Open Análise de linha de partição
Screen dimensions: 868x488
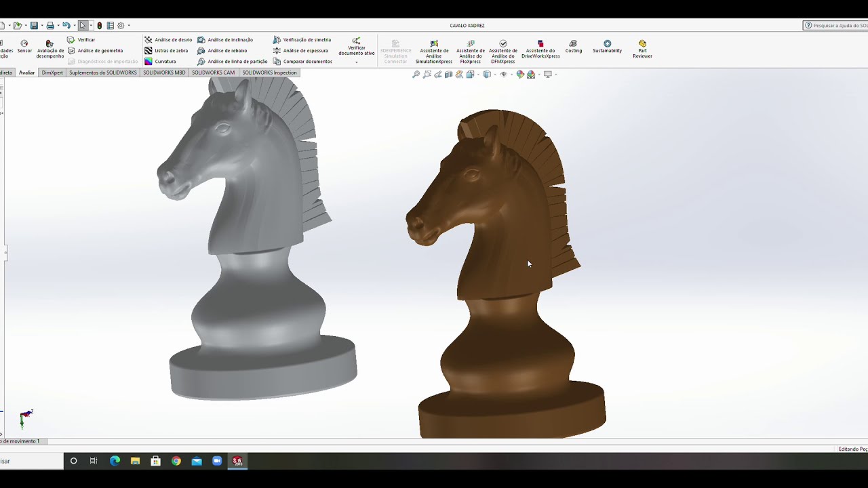coord(233,62)
